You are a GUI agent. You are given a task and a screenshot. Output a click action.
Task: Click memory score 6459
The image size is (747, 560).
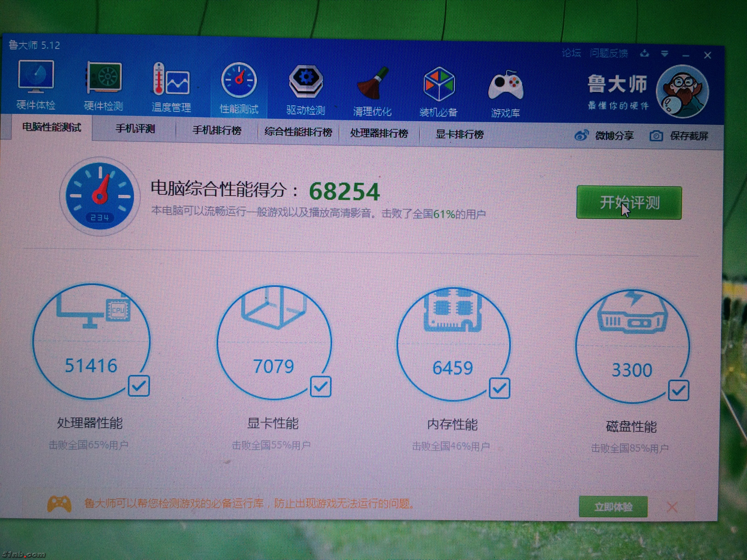(452, 368)
